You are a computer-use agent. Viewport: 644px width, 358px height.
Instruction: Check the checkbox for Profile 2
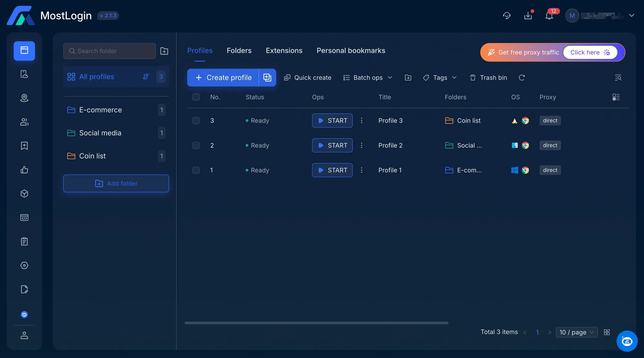coord(196,145)
